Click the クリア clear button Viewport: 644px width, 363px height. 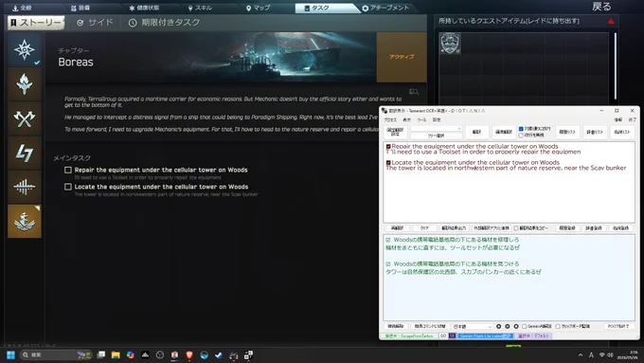click(424, 228)
